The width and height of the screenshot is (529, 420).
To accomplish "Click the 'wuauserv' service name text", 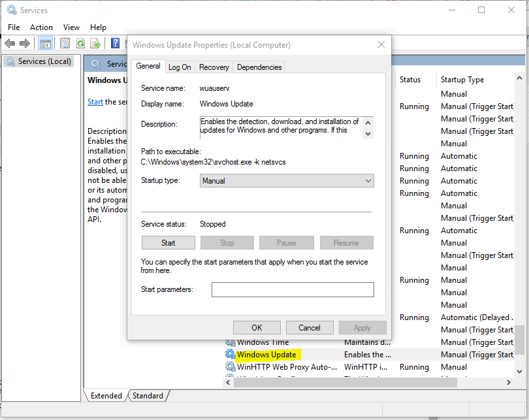I will (214, 88).
